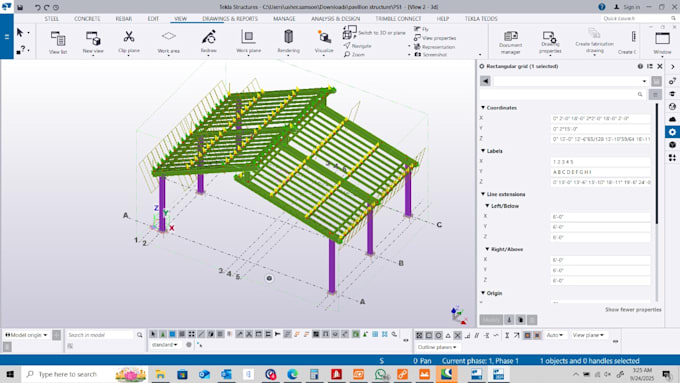Open the cloud icon in side pane
Screen dimensions: 680x383
[672, 119]
